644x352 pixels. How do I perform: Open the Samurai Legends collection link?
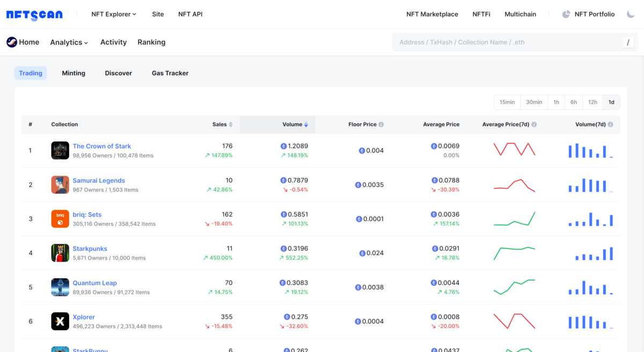pos(99,181)
